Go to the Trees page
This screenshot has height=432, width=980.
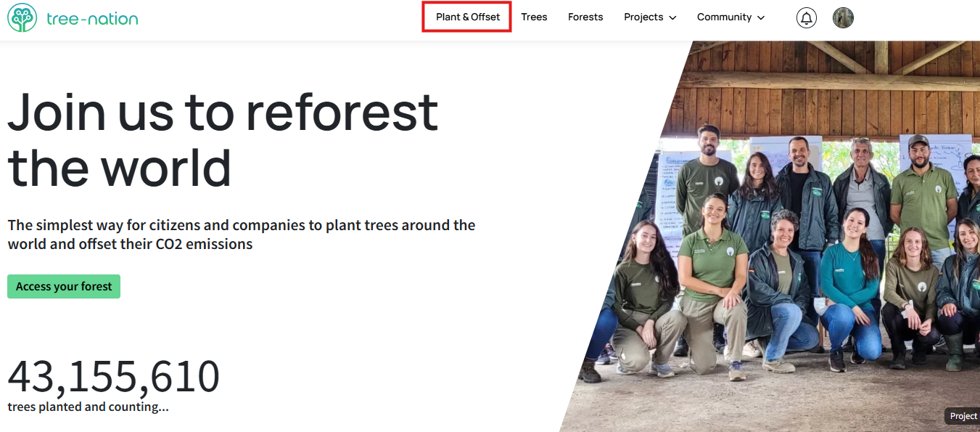[x=534, y=17]
